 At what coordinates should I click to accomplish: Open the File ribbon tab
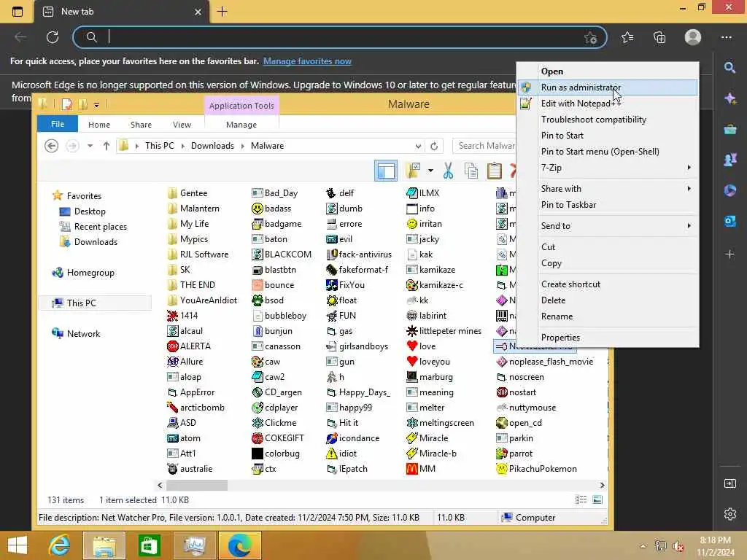pyautogui.click(x=58, y=124)
